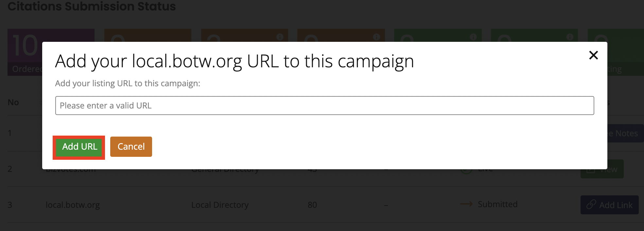The width and height of the screenshot is (644, 231).
Task: Sort the table by the No column
Action: (13, 102)
